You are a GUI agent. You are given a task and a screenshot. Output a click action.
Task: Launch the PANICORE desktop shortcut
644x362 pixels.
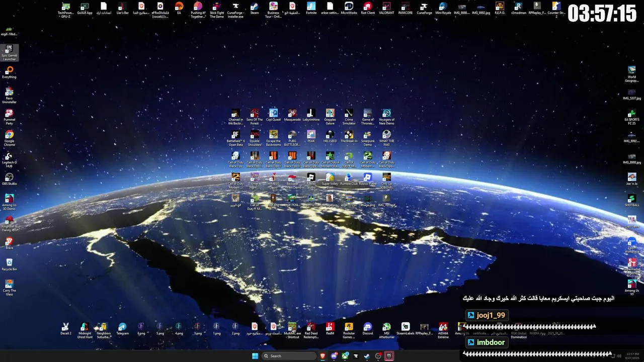click(x=406, y=9)
